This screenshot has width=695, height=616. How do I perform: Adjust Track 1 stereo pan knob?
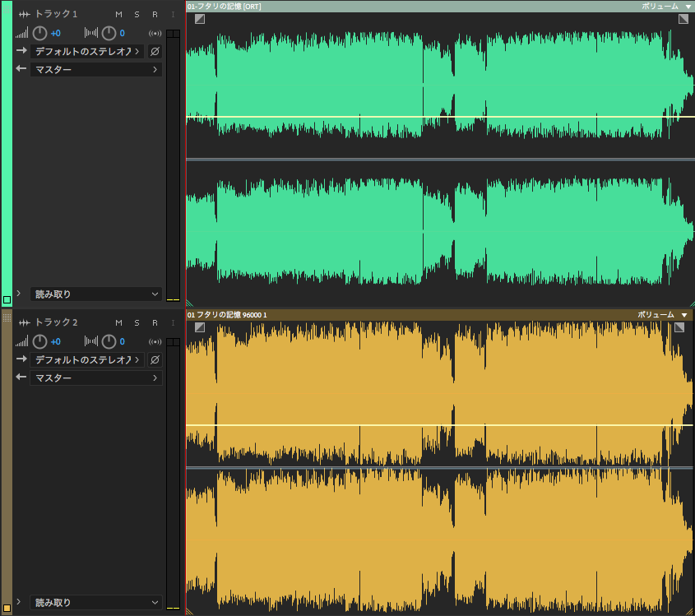109,33
